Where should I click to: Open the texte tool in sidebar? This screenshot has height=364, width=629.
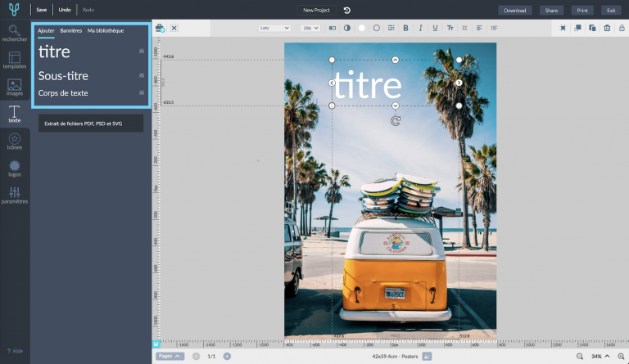[14, 114]
